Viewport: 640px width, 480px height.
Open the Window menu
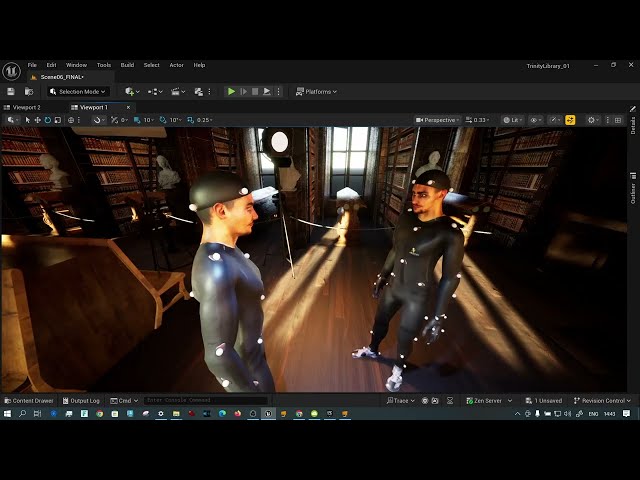click(76, 65)
